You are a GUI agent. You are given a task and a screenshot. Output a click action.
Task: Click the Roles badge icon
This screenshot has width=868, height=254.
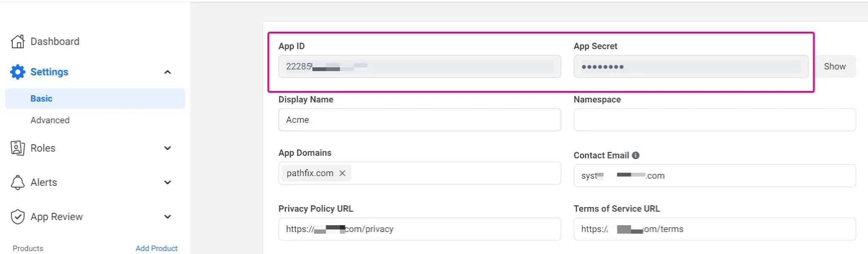pyautogui.click(x=18, y=148)
